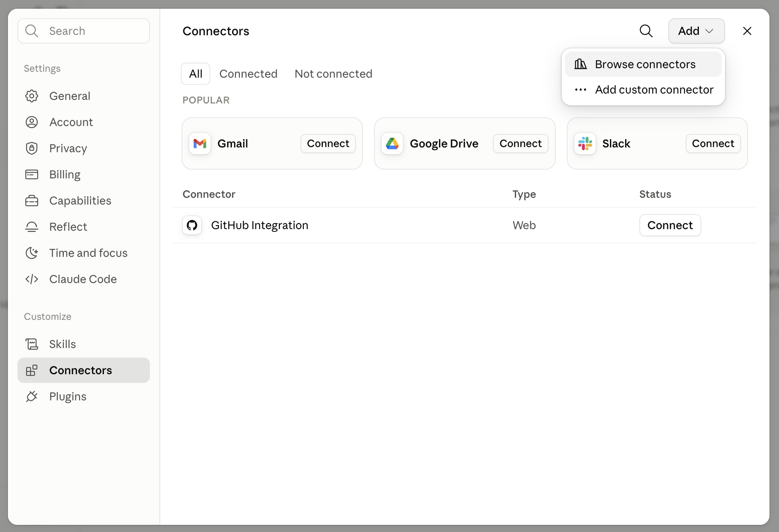Viewport: 779px width, 532px height.
Task: Select the Connectors sidebar item
Action: [x=84, y=370]
